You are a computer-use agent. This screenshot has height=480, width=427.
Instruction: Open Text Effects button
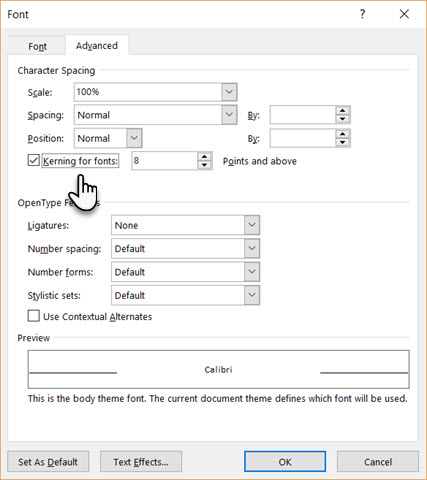tap(141, 462)
